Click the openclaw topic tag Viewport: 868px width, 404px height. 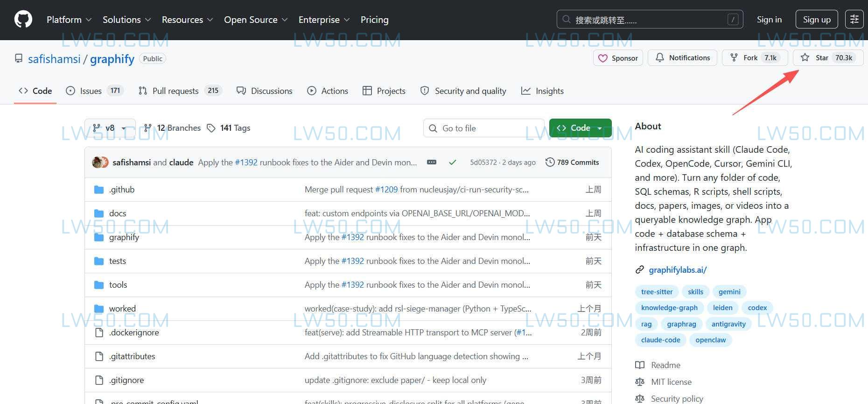[x=710, y=340]
